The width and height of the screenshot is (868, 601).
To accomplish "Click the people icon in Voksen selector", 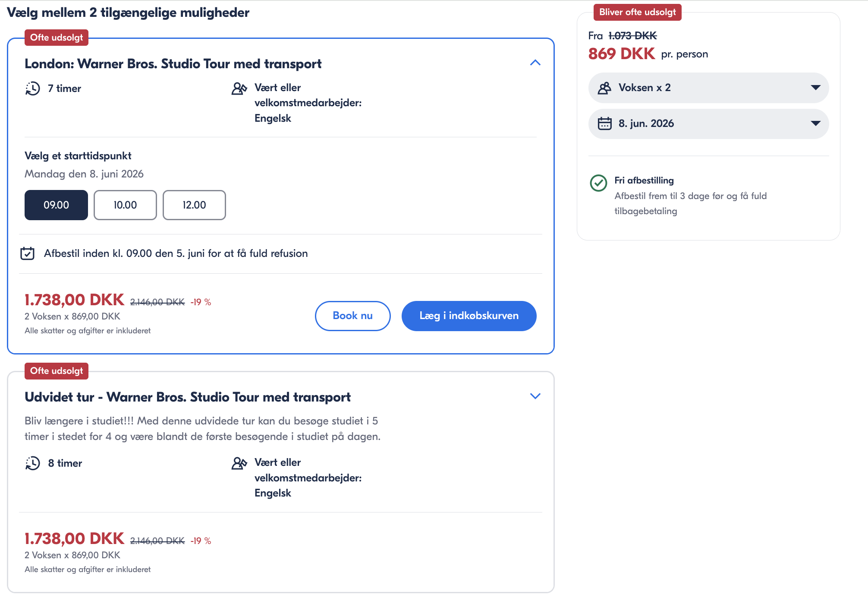I will click(604, 88).
